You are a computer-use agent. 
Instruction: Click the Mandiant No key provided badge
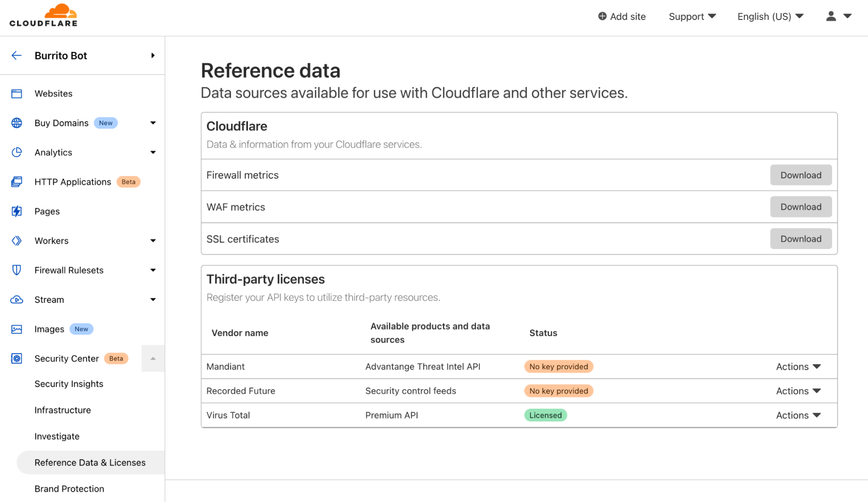(x=558, y=367)
